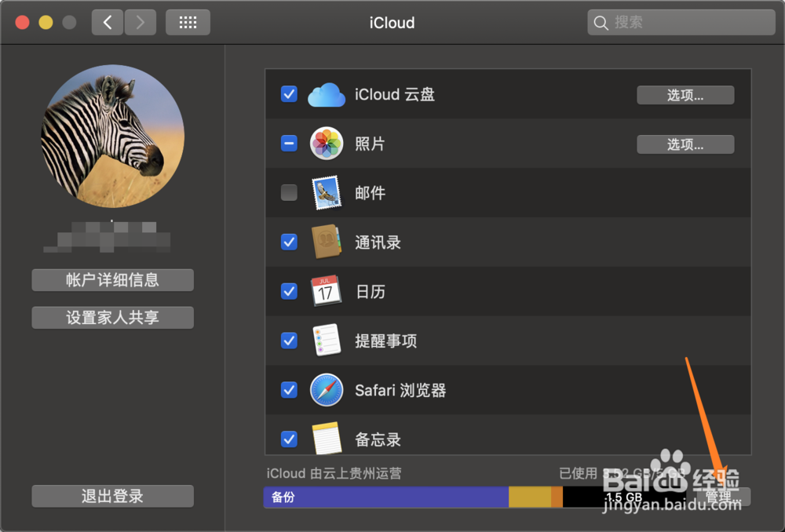Click the 备忘录 notes icon
This screenshot has width=785, height=532.
pyautogui.click(x=327, y=439)
